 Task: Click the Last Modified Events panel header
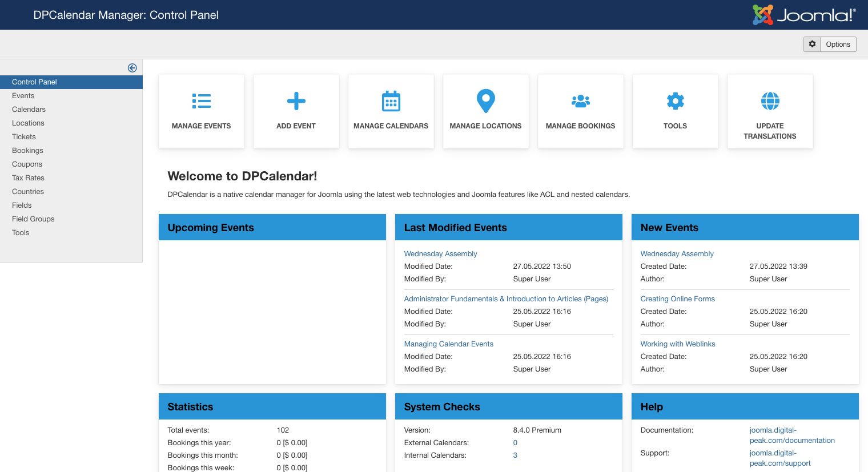[509, 227]
